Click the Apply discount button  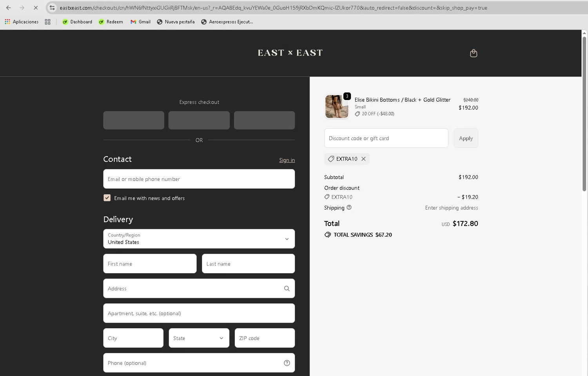466,138
